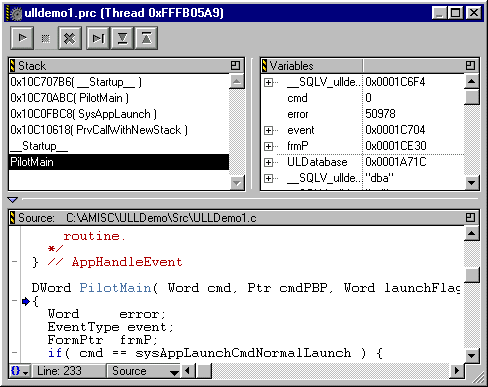Image resolution: width=488 pixels, height=387 pixels.
Task: Click the yellow striped handle of Source pane
Action: click(x=12, y=218)
